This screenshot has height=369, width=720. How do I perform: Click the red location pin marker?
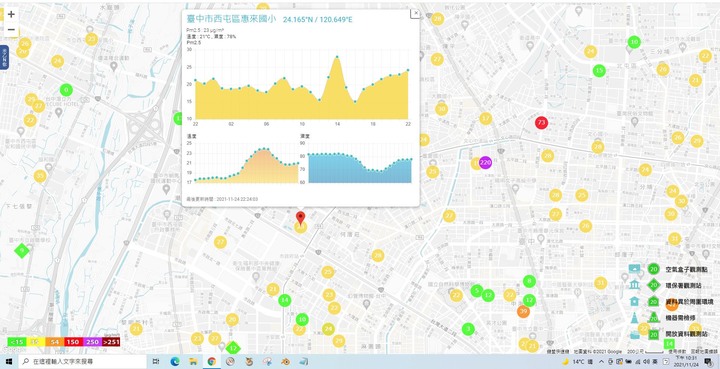tap(300, 218)
